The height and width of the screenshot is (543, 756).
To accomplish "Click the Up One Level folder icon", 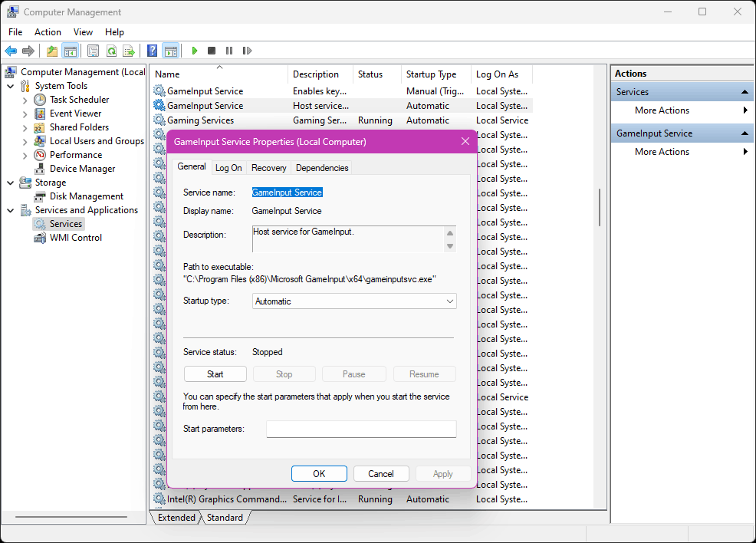I will click(52, 51).
